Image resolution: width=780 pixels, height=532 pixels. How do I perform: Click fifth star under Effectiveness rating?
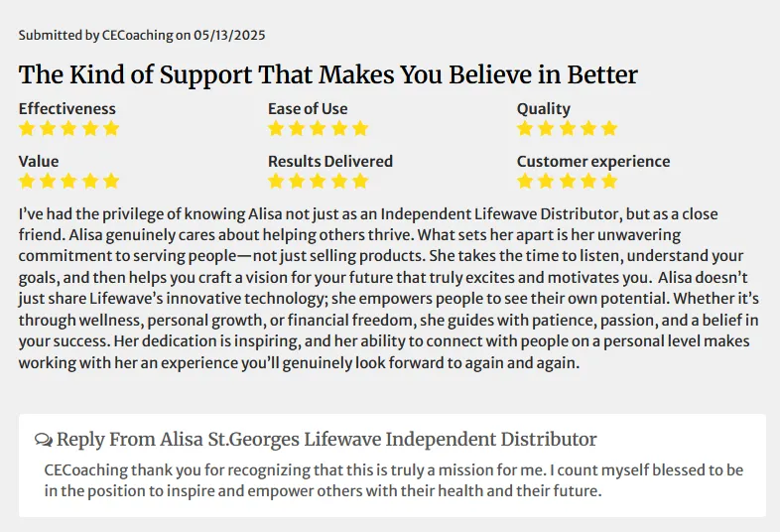(x=111, y=128)
